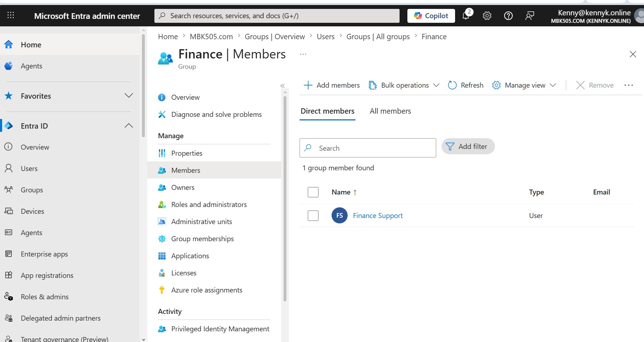Sort the table by Email column
This screenshot has height=342, width=644.
[x=601, y=192]
